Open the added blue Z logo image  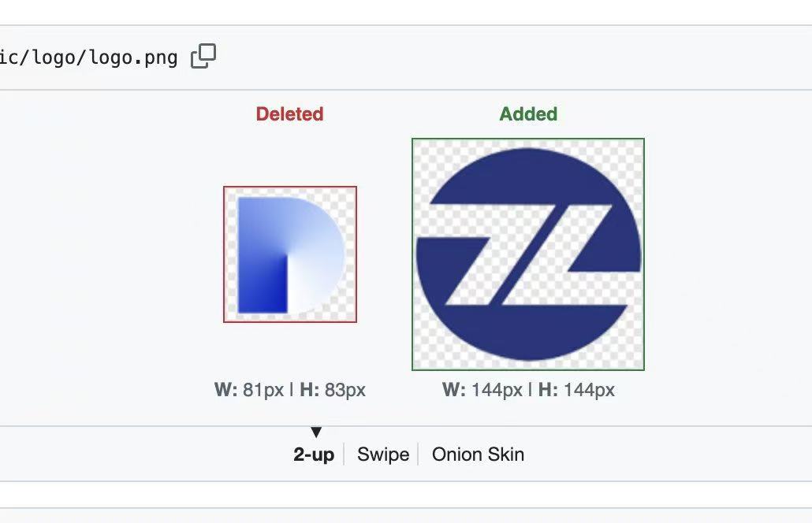tap(528, 254)
